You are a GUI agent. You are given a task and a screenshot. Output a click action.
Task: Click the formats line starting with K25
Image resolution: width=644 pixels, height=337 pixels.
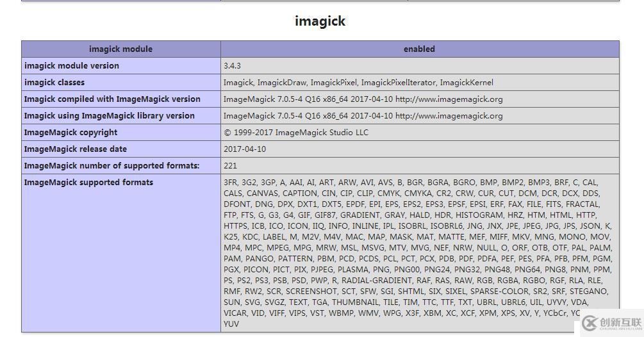pyautogui.click(x=417, y=237)
